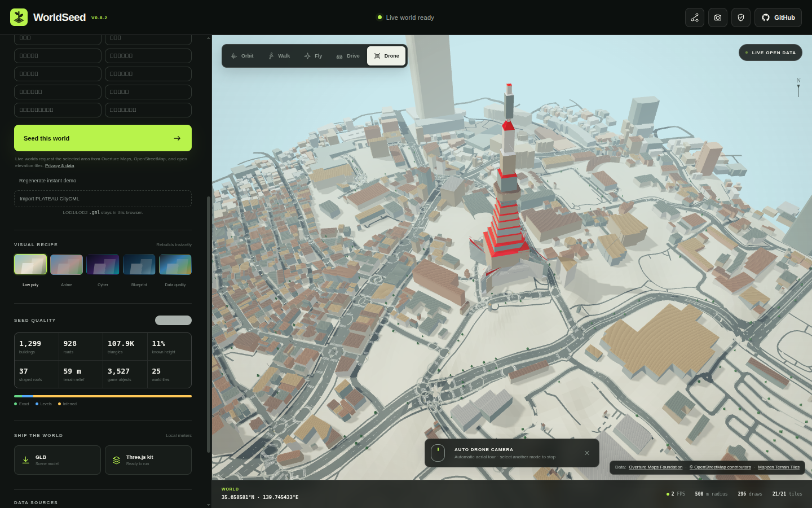Click the sidebar scrollbar thumb
This screenshot has width=812, height=508.
209,325
